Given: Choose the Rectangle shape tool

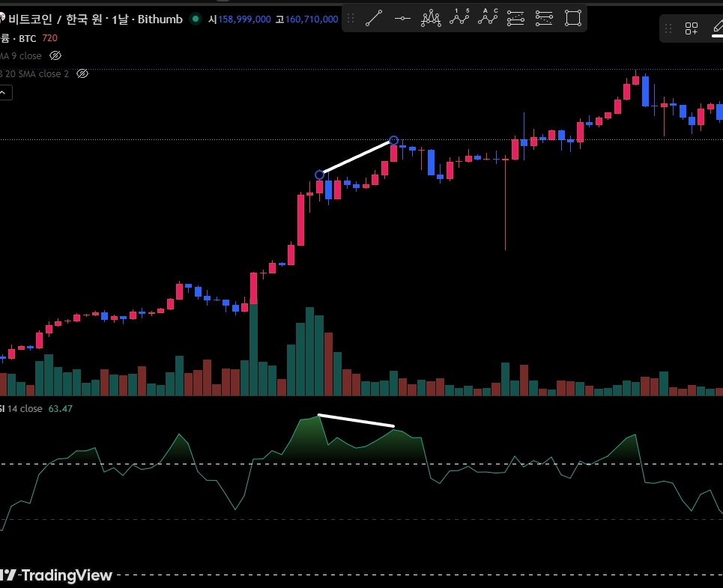Looking at the screenshot, I should click(x=573, y=19).
